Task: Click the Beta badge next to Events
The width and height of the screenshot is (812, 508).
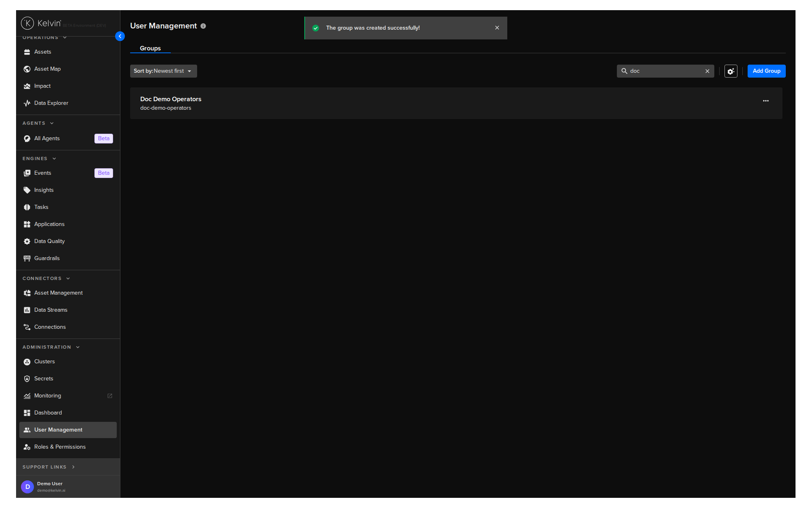Action: (x=104, y=173)
